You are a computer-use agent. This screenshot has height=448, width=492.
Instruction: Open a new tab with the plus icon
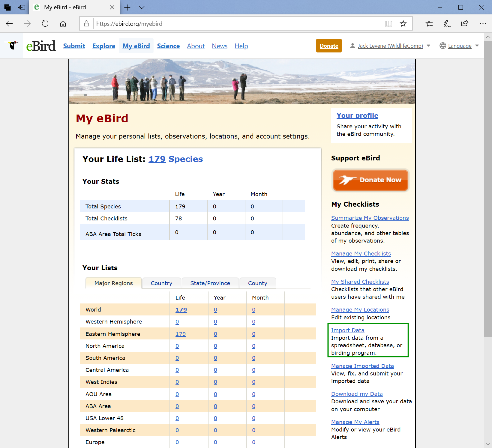click(x=127, y=7)
